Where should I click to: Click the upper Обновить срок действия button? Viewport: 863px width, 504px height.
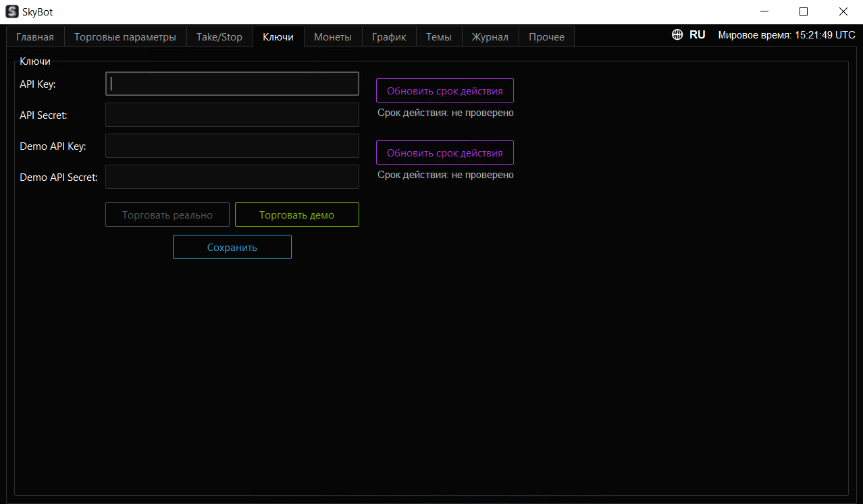click(x=445, y=90)
